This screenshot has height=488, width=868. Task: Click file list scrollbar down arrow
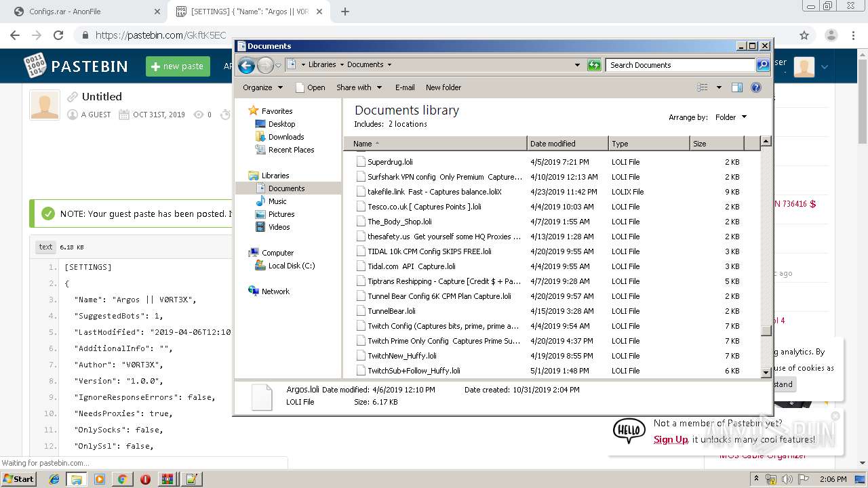pyautogui.click(x=766, y=372)
